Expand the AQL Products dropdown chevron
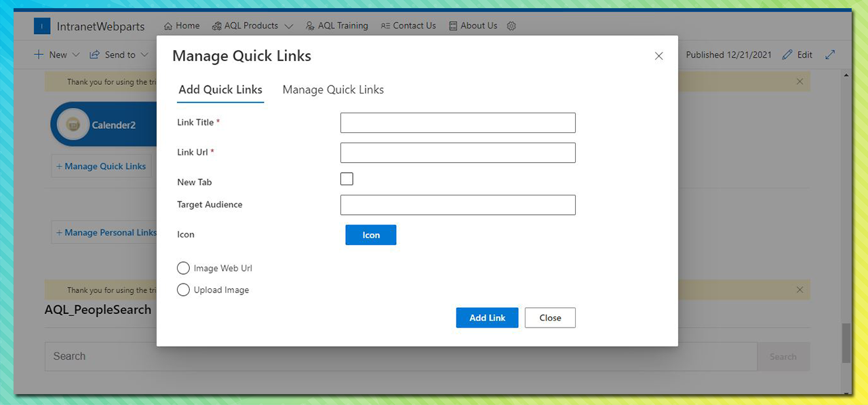 pos(289,26)
